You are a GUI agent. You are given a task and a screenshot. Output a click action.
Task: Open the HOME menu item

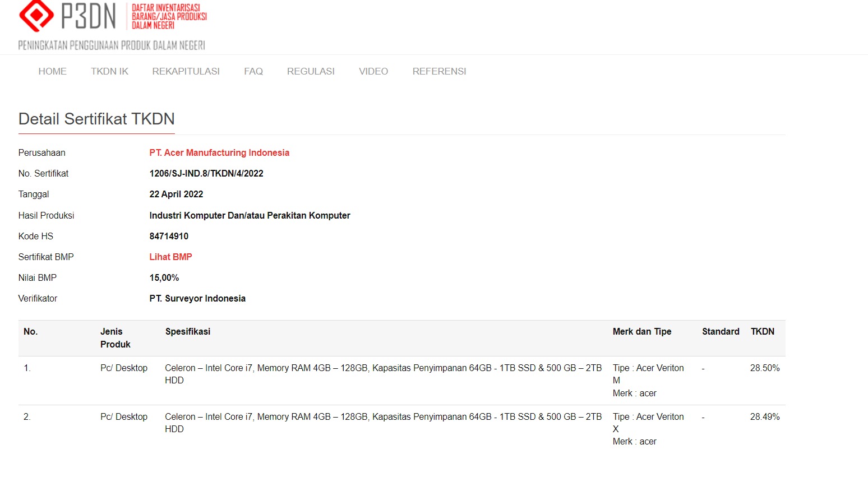click(x=52, y=71)
